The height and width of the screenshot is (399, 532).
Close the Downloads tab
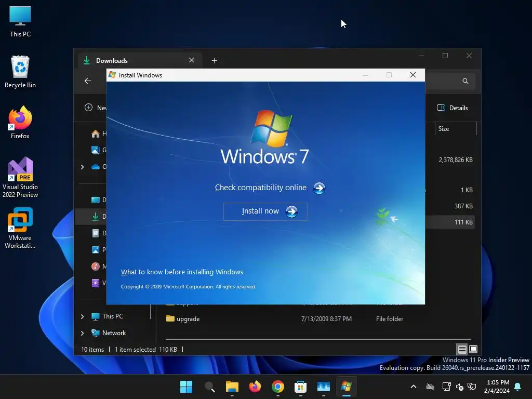tap(191, 60)
